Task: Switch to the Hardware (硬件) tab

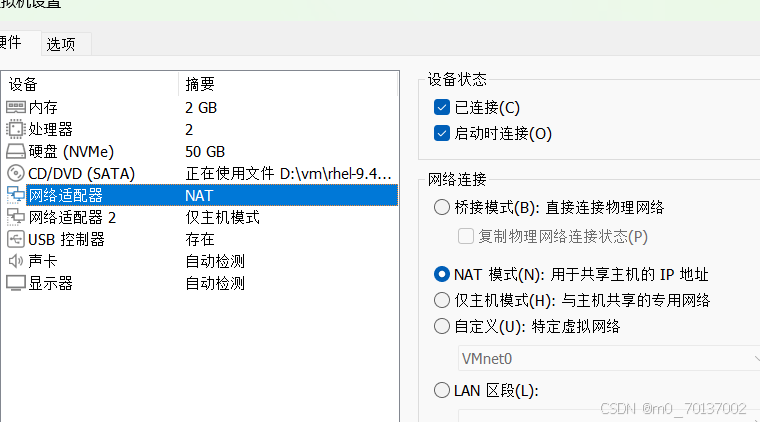Action: coord(11,43)
